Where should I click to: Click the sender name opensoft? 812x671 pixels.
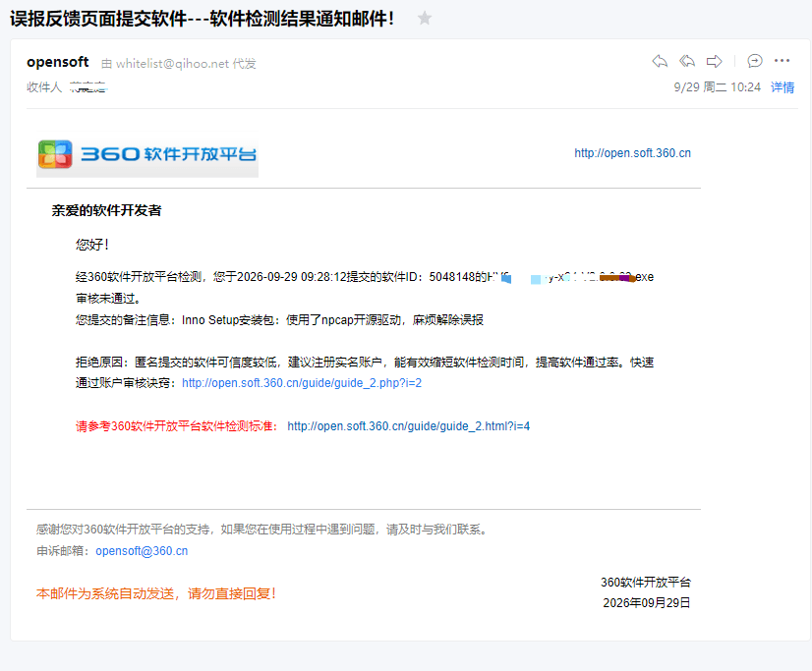point(57,62)
